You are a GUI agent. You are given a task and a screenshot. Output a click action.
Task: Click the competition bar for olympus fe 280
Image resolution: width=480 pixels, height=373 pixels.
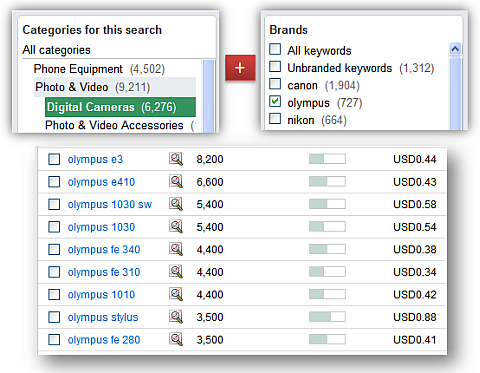point(327,339)
